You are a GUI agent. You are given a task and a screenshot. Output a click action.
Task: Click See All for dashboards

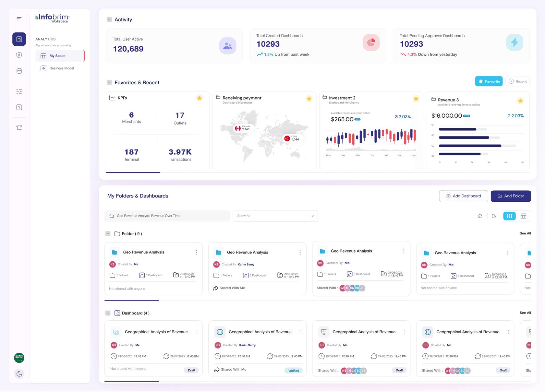(x=525, y=313)
